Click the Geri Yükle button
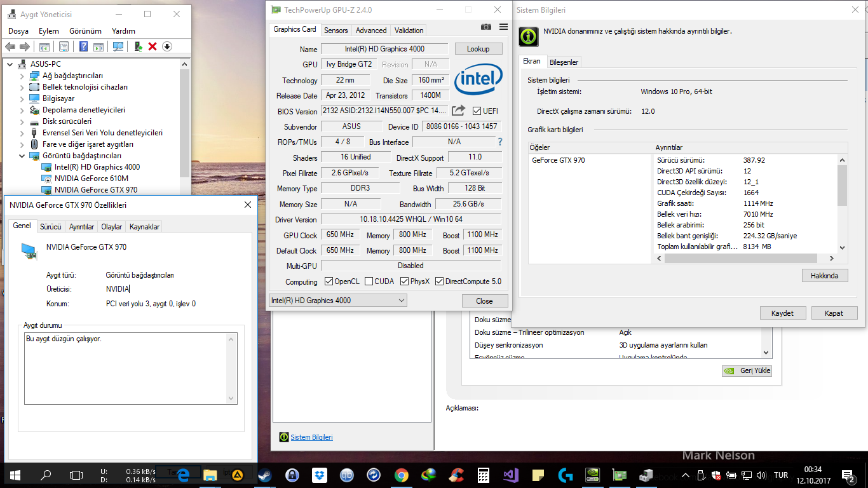Viewport: 868px width, 488px height. (x=747, y=371)
